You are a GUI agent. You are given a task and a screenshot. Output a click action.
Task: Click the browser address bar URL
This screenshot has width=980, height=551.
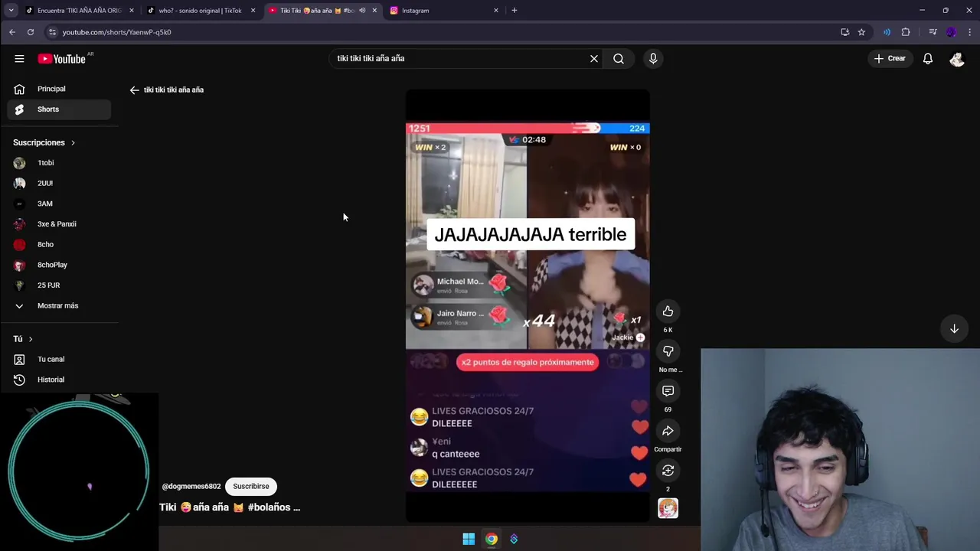(116, 32)
